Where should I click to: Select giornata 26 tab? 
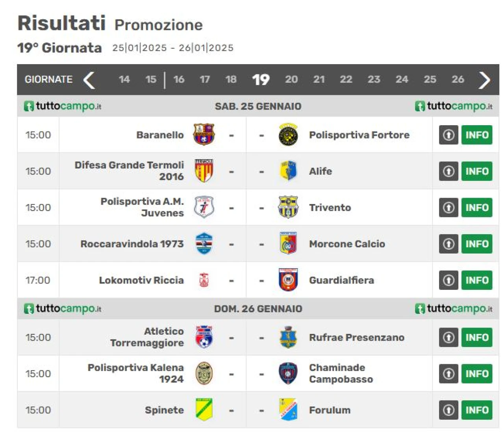(x=458, y=80)
